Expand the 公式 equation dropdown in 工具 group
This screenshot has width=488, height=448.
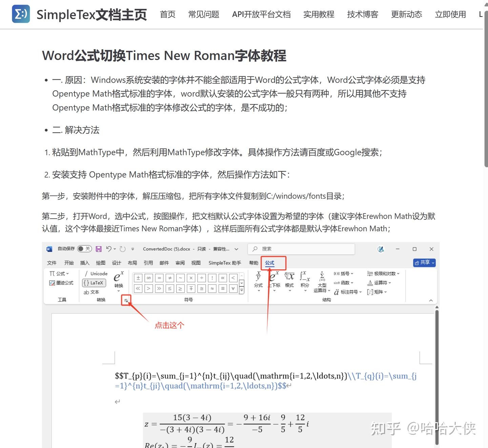click(59, 274)
